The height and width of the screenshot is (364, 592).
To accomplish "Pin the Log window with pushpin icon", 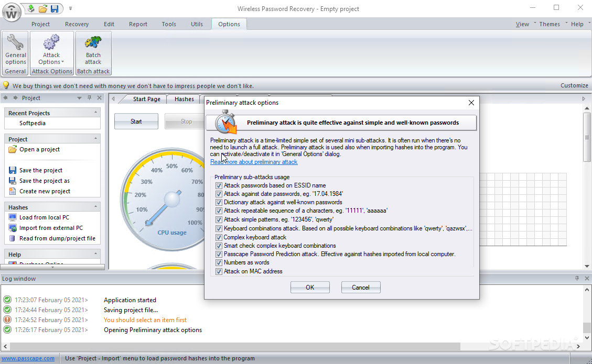I will (x=577, y=279).
